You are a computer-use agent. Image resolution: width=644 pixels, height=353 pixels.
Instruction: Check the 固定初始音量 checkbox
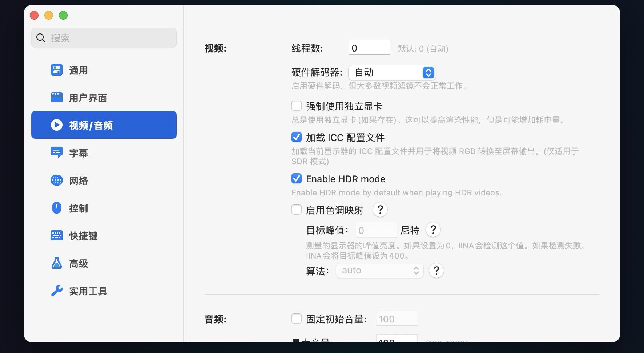click(x=297, y=318)
